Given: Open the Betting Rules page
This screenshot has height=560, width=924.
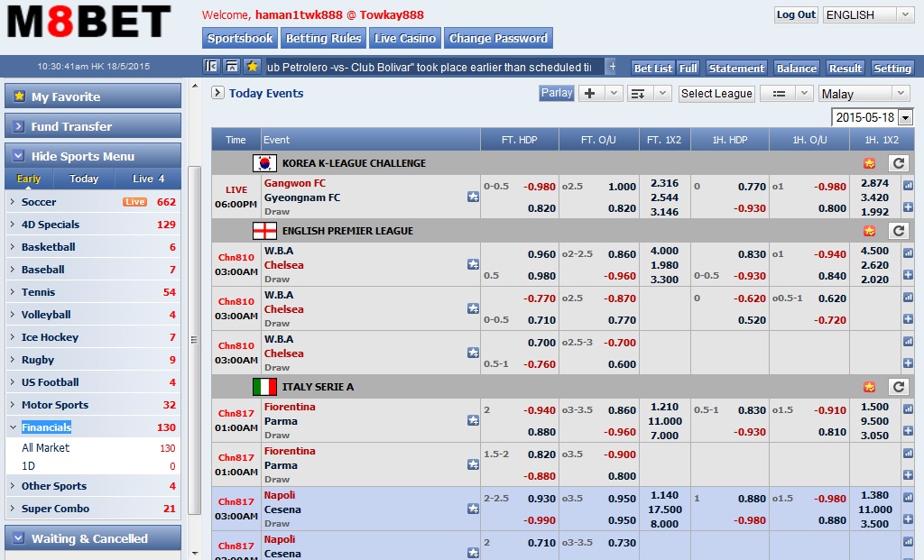Looking at the screenshot, I should [x=324, y=38].
